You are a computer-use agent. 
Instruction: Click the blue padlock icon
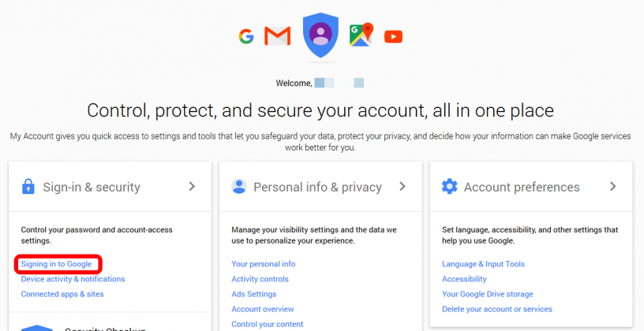coord(28,187)
